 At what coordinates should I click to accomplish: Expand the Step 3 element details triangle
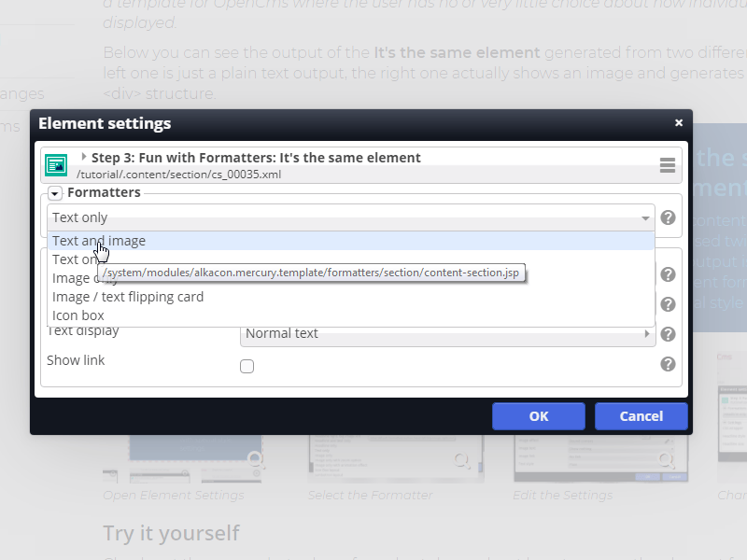(83, 157)
